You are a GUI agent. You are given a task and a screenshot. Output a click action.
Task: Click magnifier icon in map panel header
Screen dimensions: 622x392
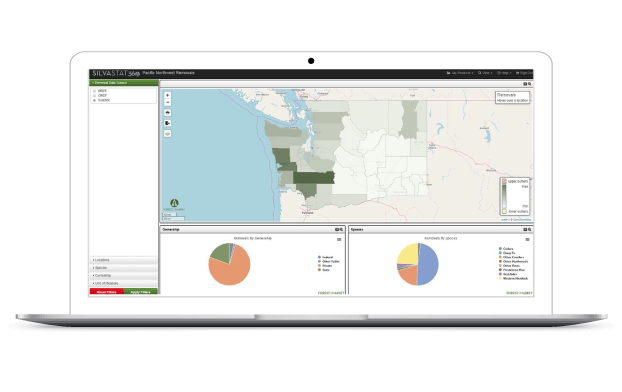pos(530,84)
